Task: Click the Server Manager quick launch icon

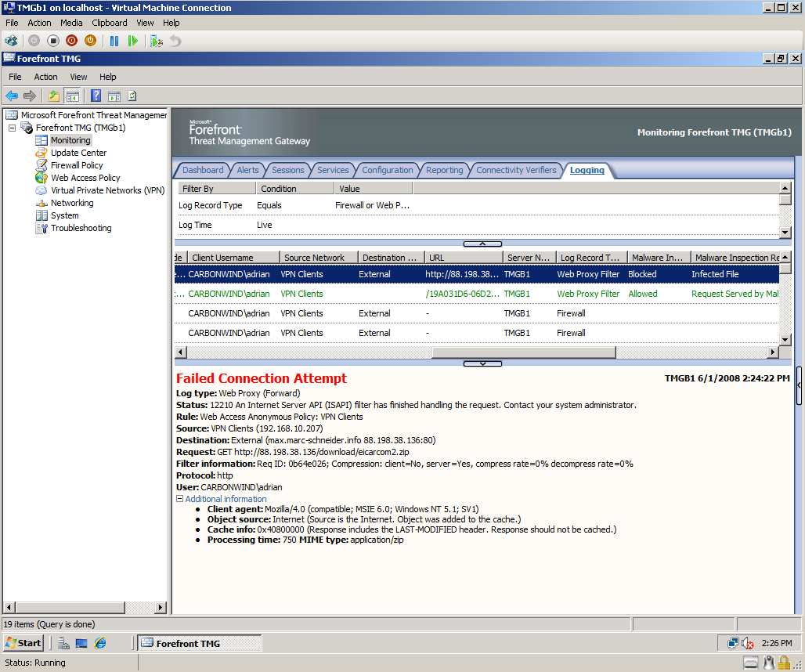Action: coord(63,643)
